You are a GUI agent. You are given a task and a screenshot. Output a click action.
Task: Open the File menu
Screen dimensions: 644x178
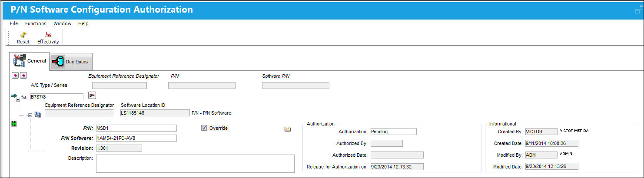click(14, 23)
